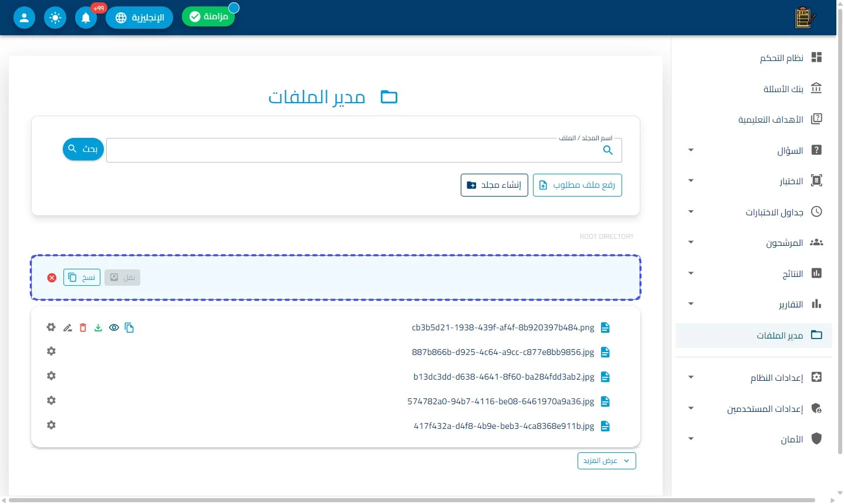Click the magnifier icon inside search field
844x504 pixels.
click(608, 150)
